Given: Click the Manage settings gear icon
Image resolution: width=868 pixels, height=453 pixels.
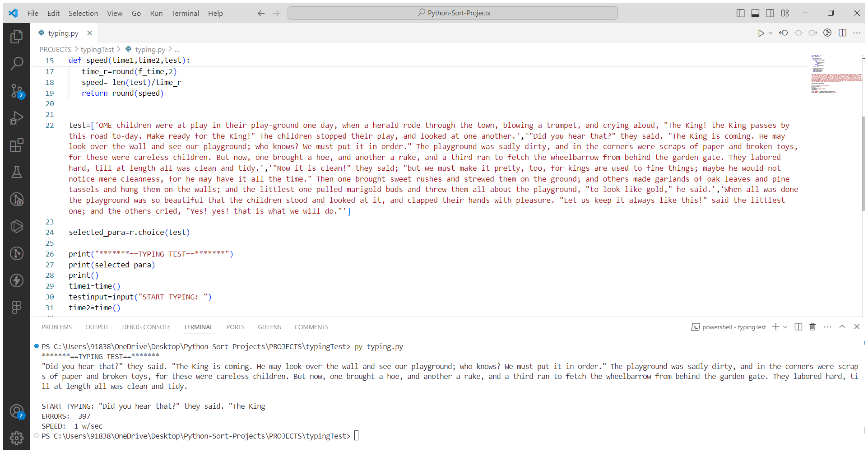Looking at the screenshot, I should click(x=17, y=438).
